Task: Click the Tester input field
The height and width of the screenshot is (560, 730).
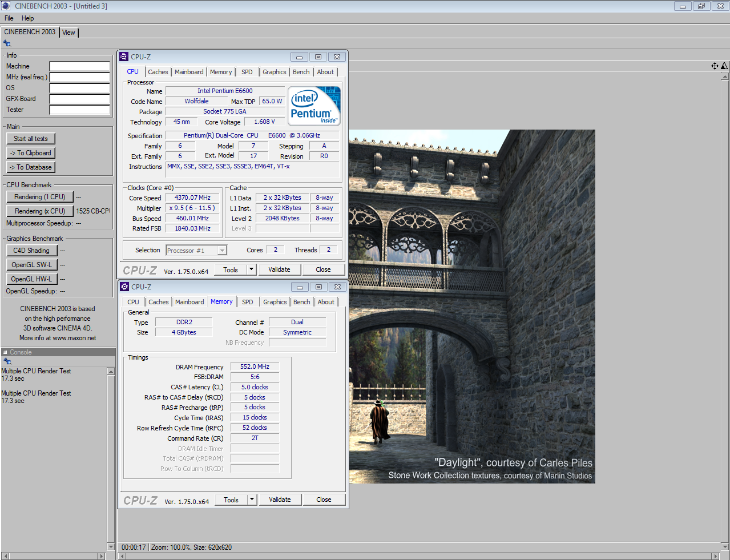Action: click(79, 110)
